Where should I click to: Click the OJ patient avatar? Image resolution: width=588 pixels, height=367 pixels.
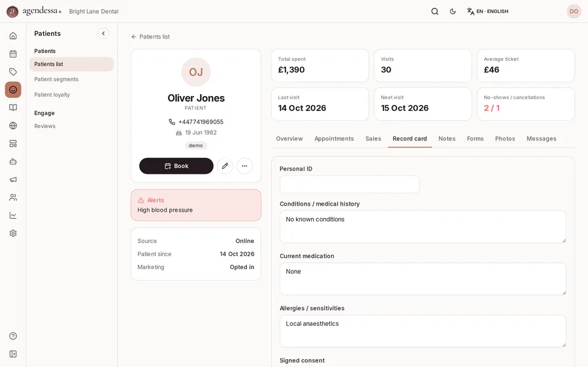click(x=196, y=72)
